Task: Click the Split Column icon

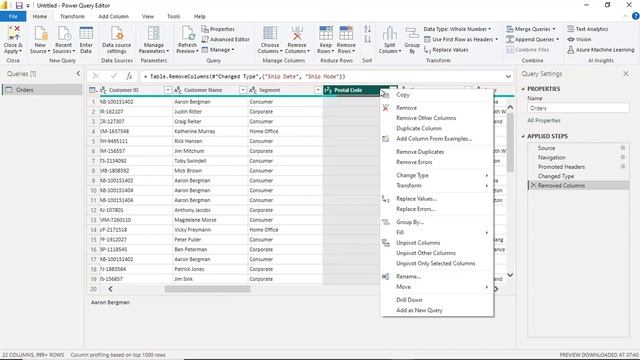Action: (x=390, y=33)
